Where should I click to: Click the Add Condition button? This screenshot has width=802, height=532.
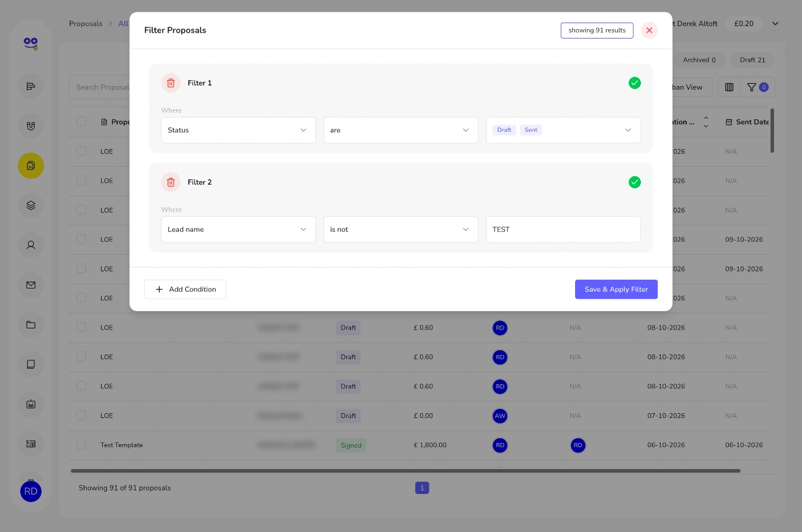[185, 289]
